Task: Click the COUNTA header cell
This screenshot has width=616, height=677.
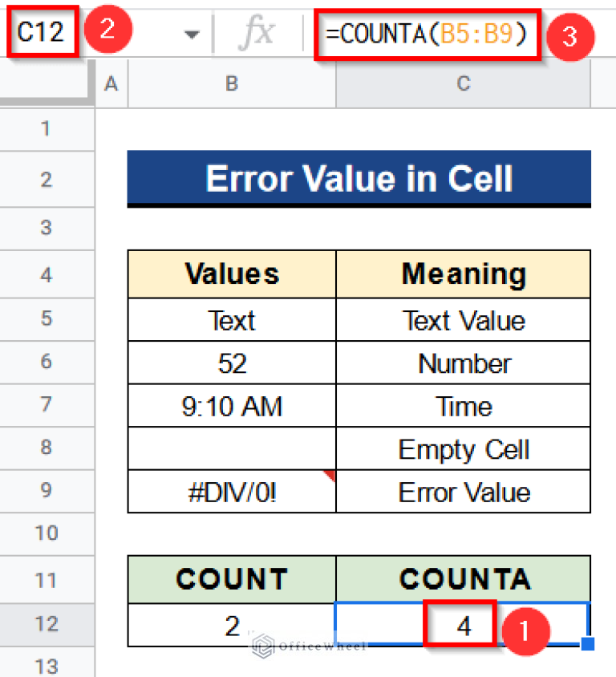Action: coord(463,579)
